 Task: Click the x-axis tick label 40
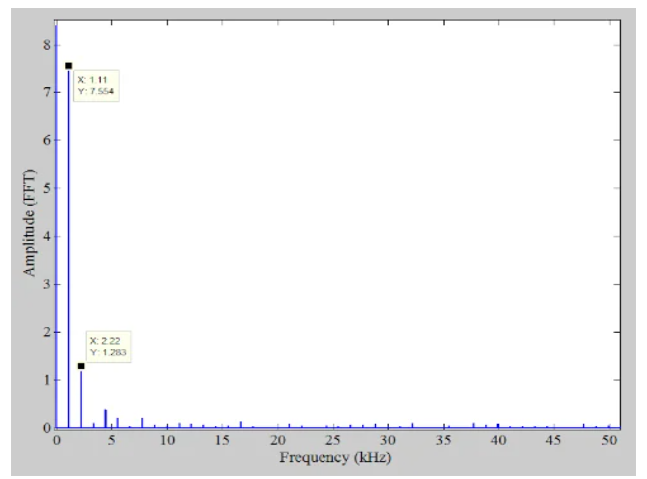pyautogui.click(x=498, y=440)
